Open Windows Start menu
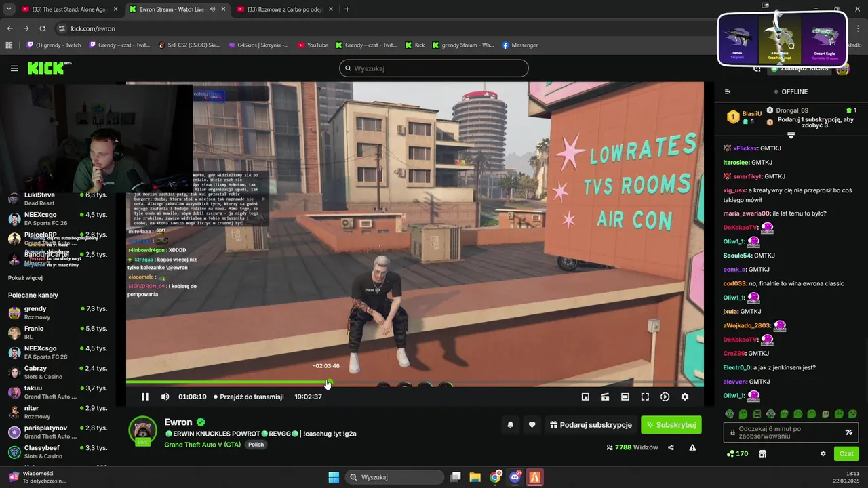 coord(334,477)
